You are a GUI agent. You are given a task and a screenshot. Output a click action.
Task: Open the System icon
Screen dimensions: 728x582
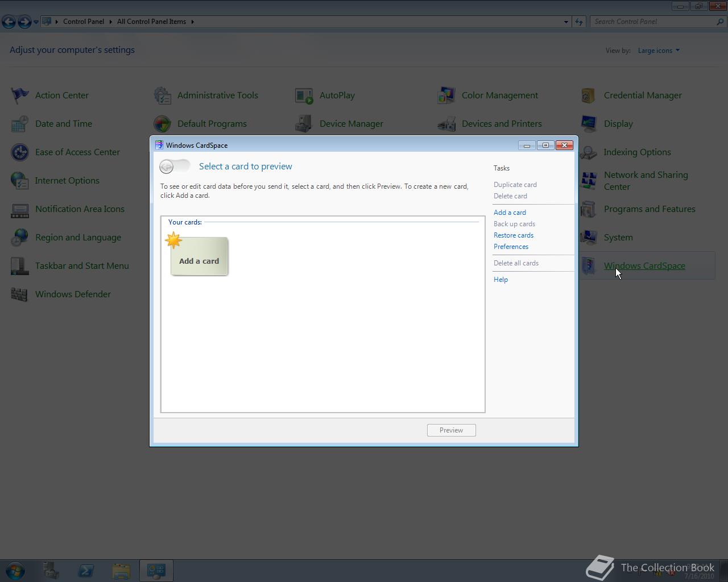[x=589, y=238]
